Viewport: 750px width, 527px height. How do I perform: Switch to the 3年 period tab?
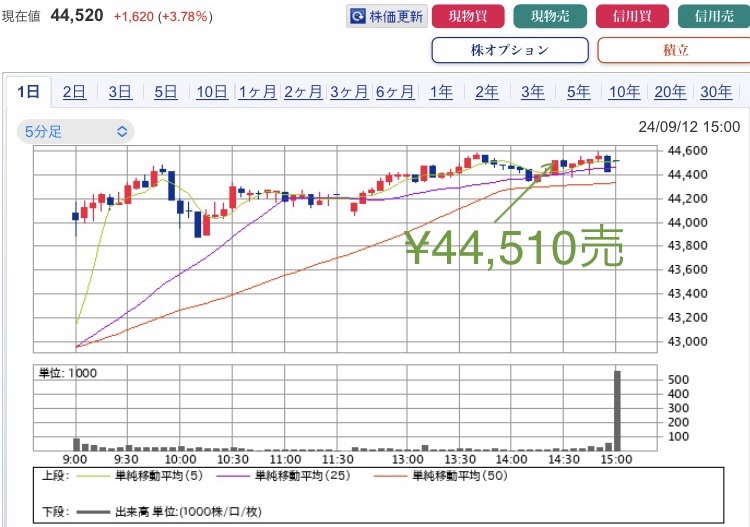[x=533, y=91]
